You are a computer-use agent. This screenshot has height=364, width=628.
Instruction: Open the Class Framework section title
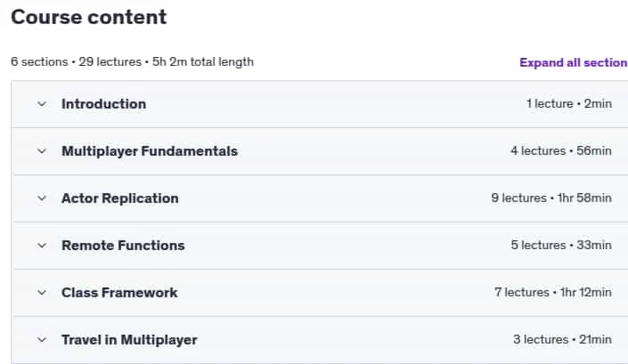[x=119, y=293]
